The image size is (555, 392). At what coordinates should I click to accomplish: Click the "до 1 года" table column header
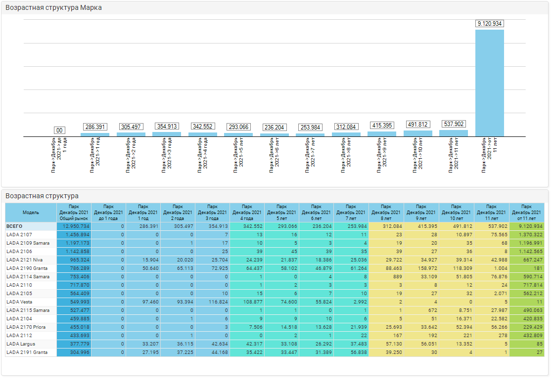[x=108, y=213]
